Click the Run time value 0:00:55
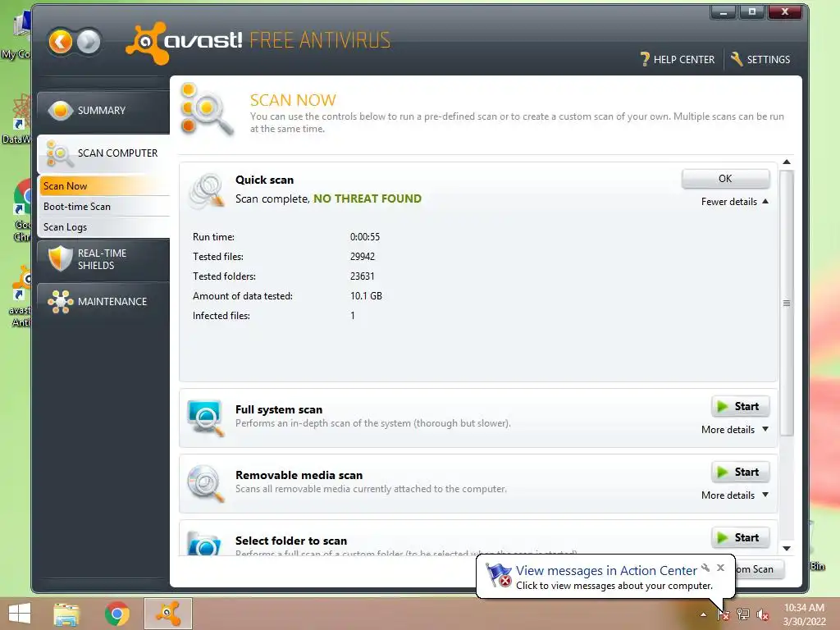The image size is (840, 630). coord(365,237)
